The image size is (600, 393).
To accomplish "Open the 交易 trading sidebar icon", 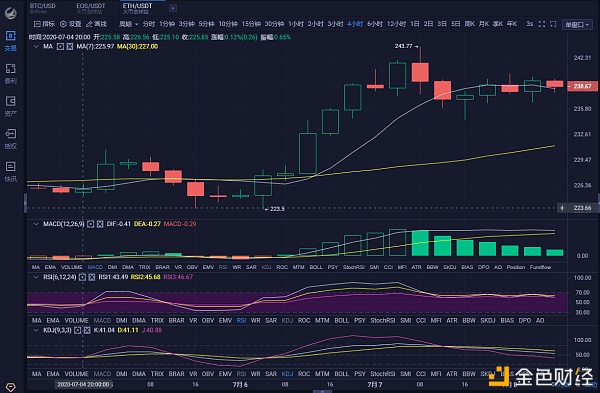I will 10,41.
